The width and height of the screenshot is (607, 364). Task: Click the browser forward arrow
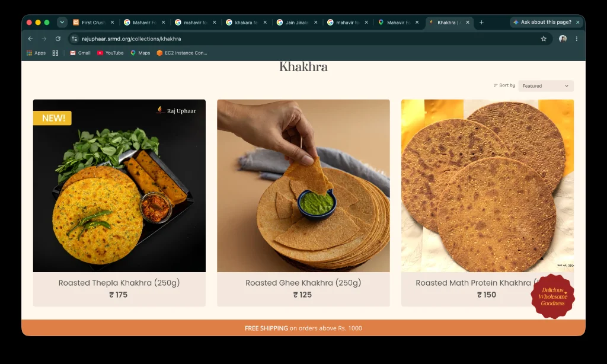point(44,39)
